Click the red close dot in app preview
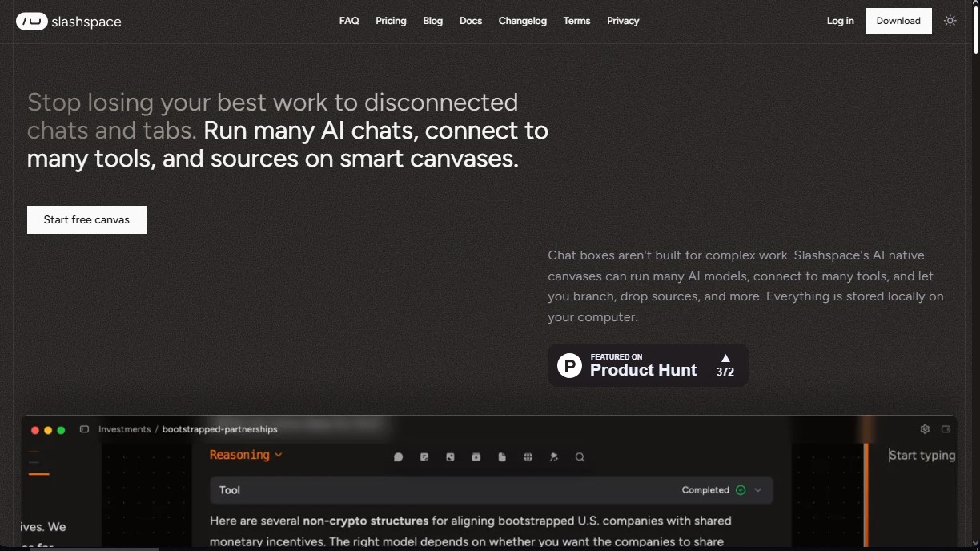This screenshot has width=980, height=551. 35,430
